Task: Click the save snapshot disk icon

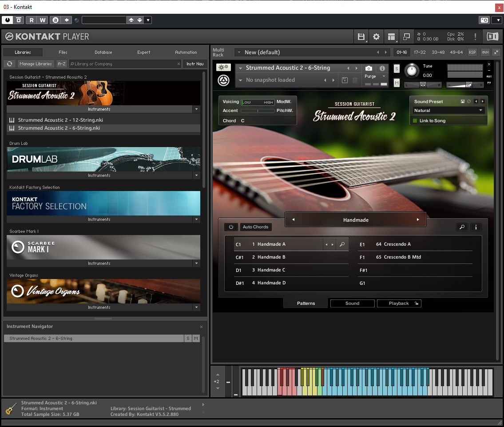Action: (345, 80)
